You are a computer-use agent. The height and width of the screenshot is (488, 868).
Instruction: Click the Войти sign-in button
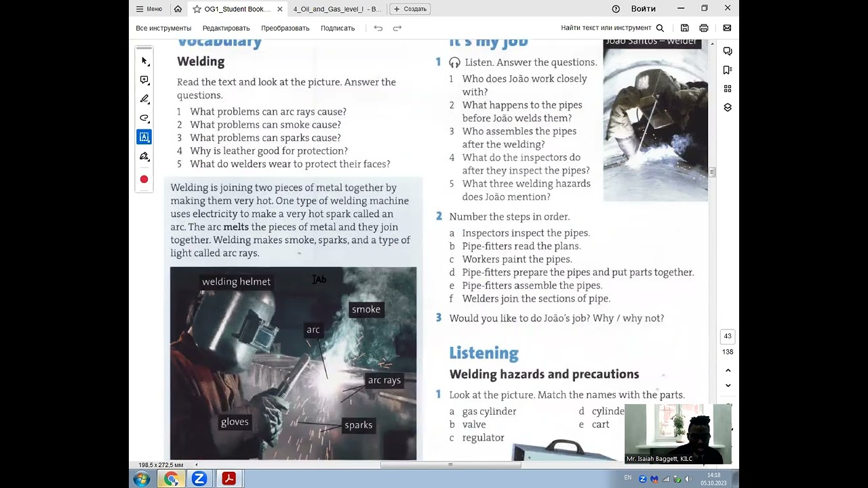(x=644, y=9)
